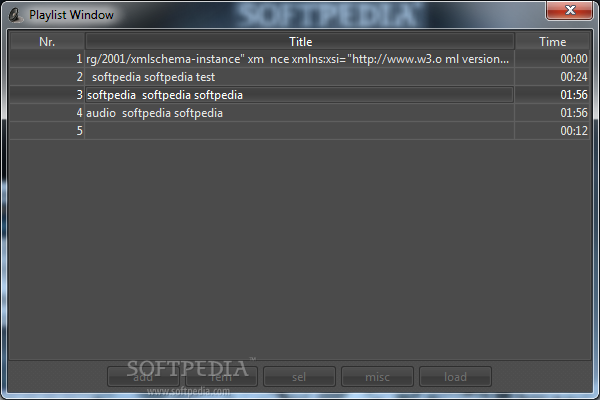Open the sel button menu
Image resolution: width=600 pixels, height=400 pixels.
299,377
